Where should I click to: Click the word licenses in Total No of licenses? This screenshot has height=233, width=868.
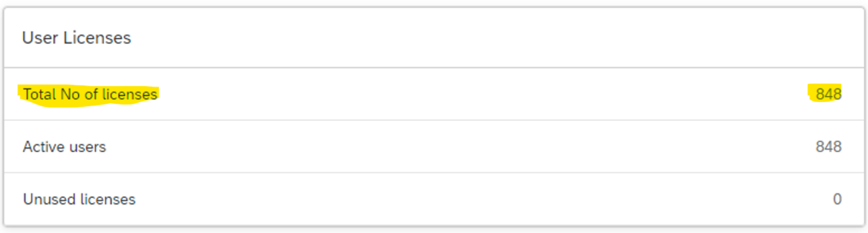[x=130, y=95]
